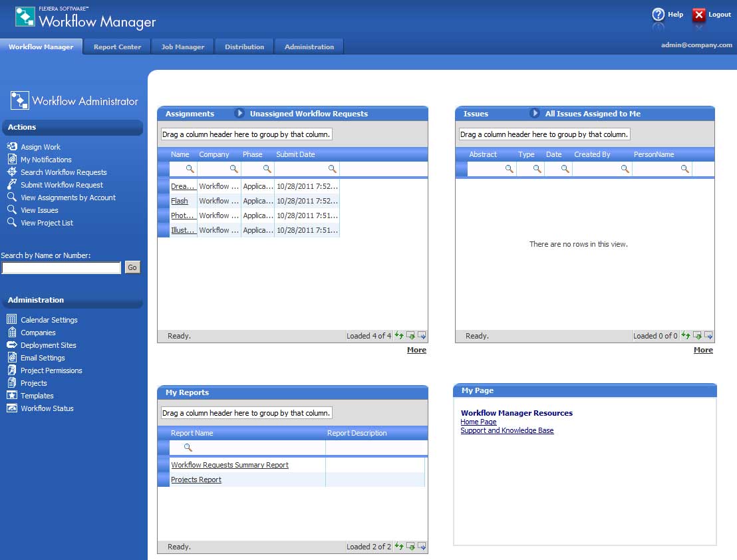Viewport: 737px width, 560px height.
Task: Click the filter magnifier under Abstract column
Action: point(509,169)
